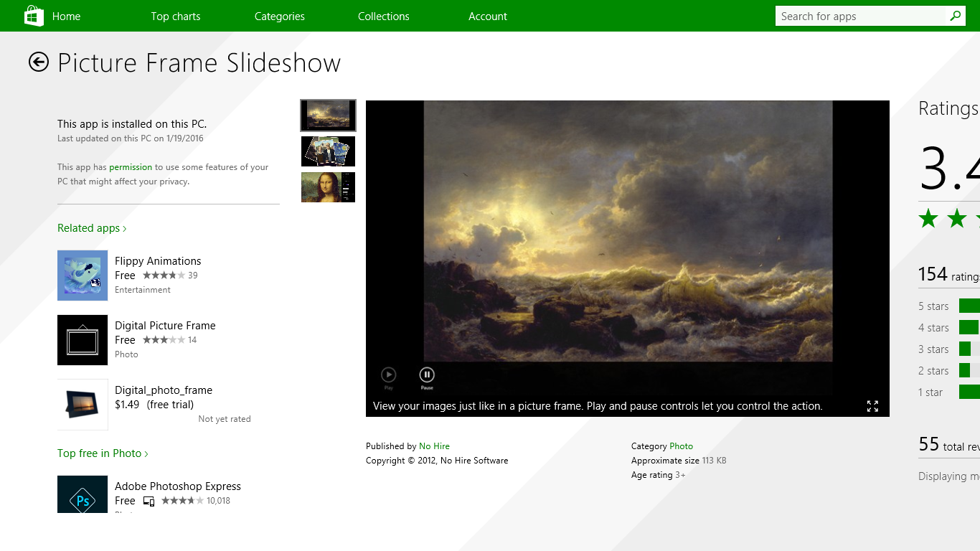
Task: Expand the Related apps section
Action: pos(92,228)
